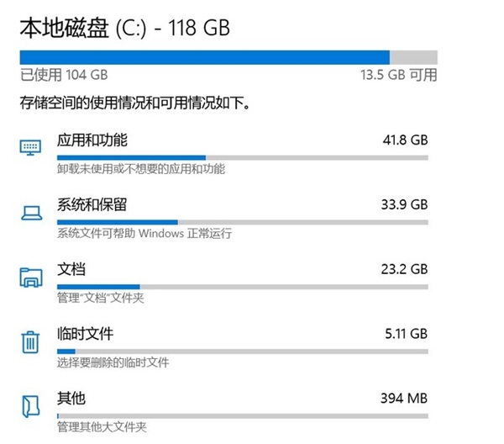Open the 系统和保留 storage category
This screenshot has height=444, width=504.
pos(92,203)
